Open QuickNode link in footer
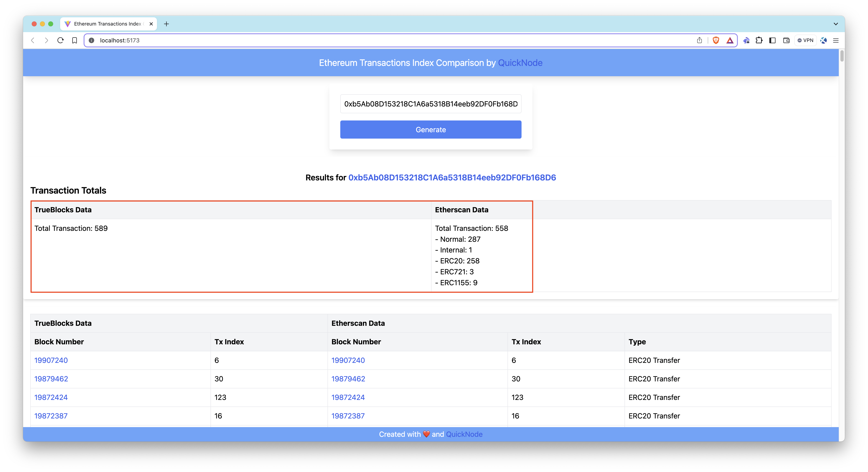 point(464,434)
